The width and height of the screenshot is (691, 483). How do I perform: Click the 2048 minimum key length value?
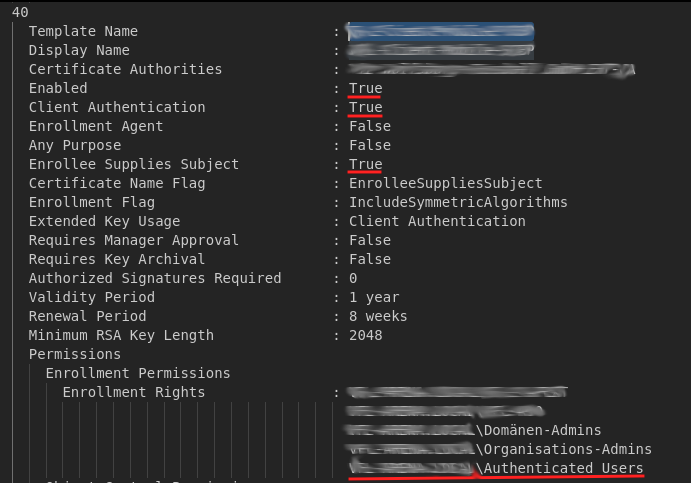(x=365, y=336)
